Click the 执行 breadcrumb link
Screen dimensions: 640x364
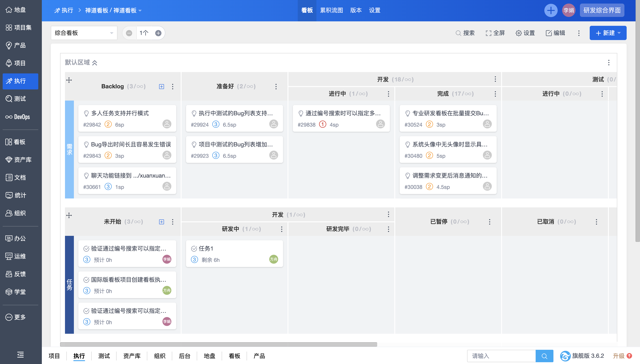(x=64, y=10)
